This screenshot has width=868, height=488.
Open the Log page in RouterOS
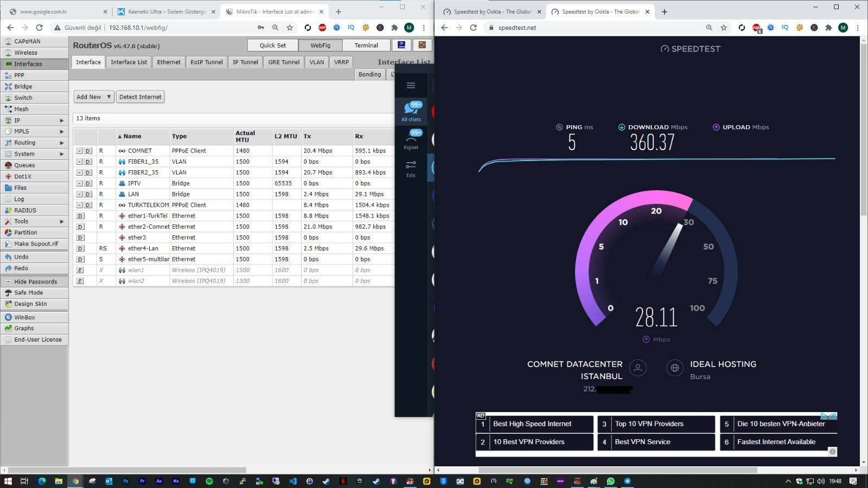coord(34,199)
